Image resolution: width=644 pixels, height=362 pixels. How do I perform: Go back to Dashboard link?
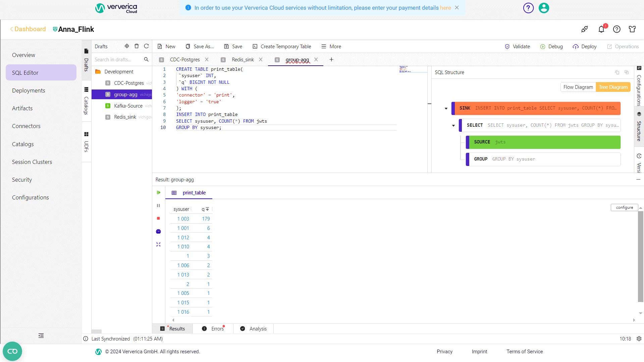coord(28,29)
